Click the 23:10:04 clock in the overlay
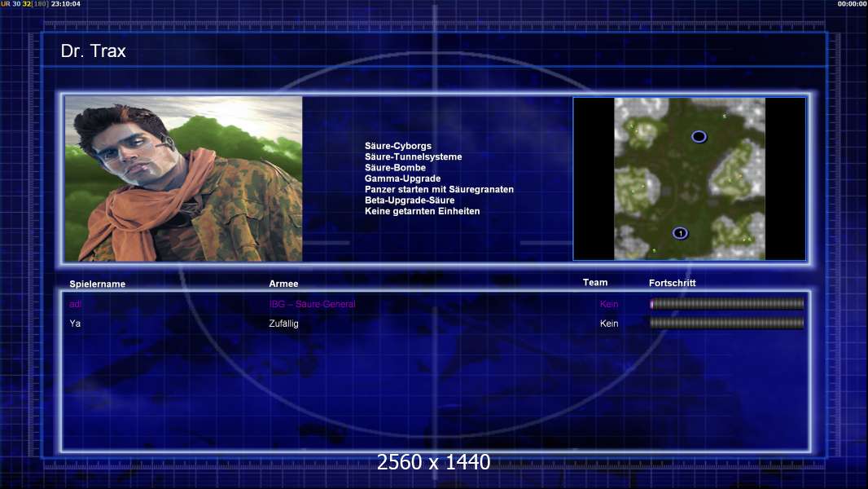Viewport: 868px width, 489px height. [66, 4]
